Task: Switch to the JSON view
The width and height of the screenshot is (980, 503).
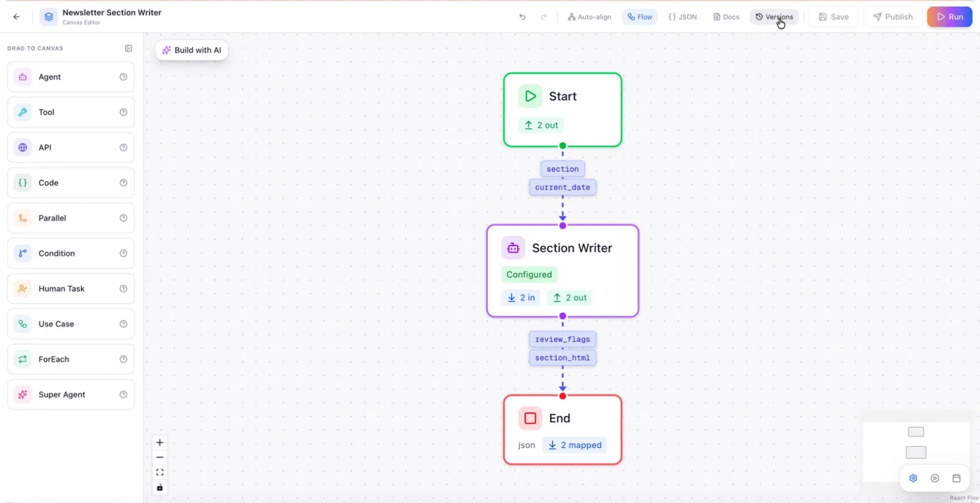Action: [x=683, y=17]
